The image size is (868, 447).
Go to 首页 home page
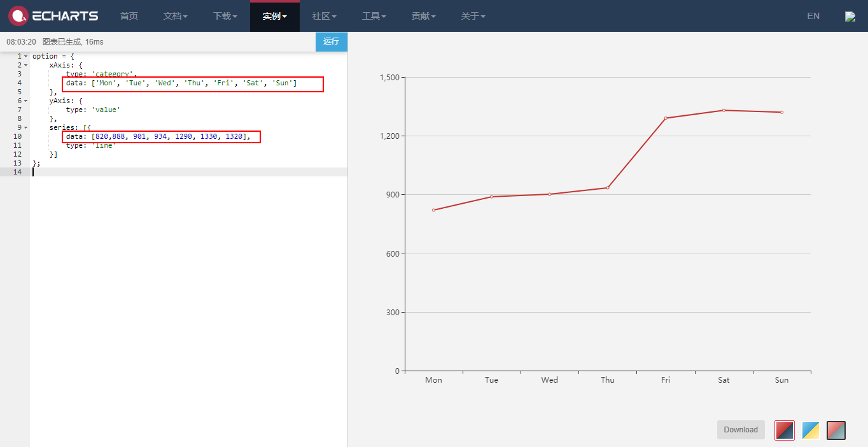pyautogui.click(x=129, y=16)
